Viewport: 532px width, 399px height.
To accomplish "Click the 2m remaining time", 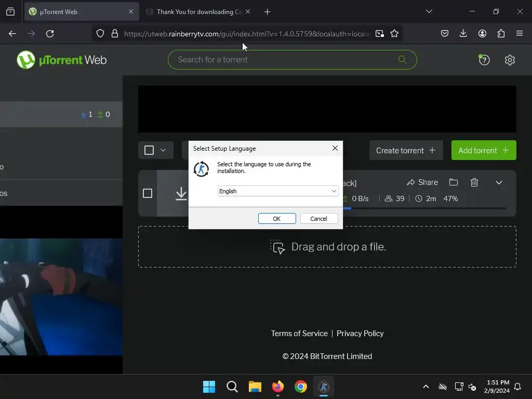I will [426, 198].
